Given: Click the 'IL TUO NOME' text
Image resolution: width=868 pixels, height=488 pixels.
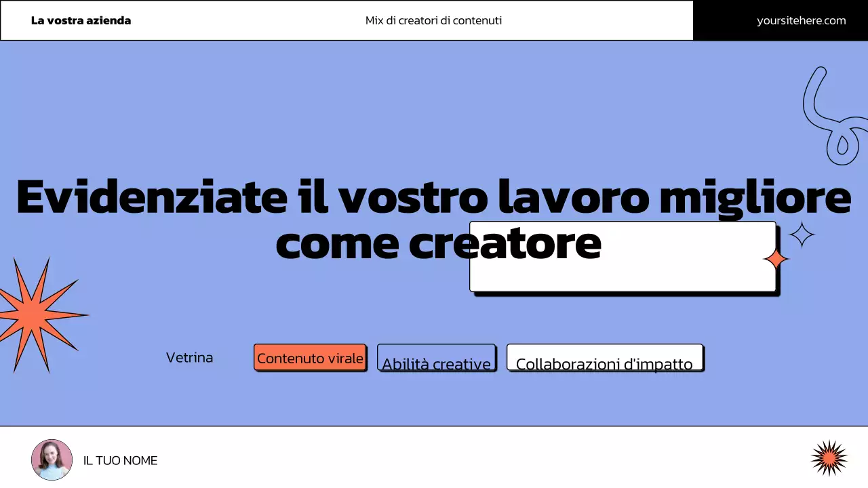Looking at the screenshot, I should click(120, 460).
